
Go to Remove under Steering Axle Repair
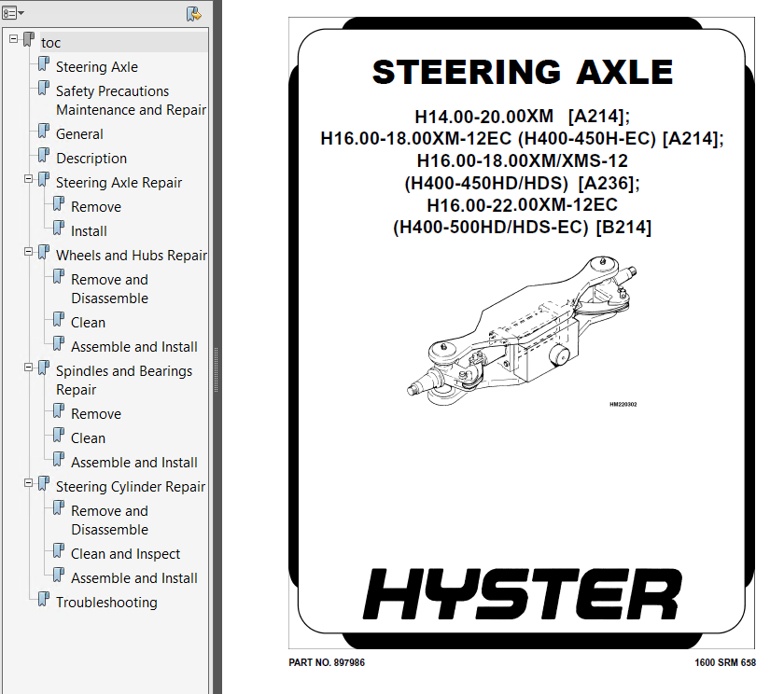point(96,207)
